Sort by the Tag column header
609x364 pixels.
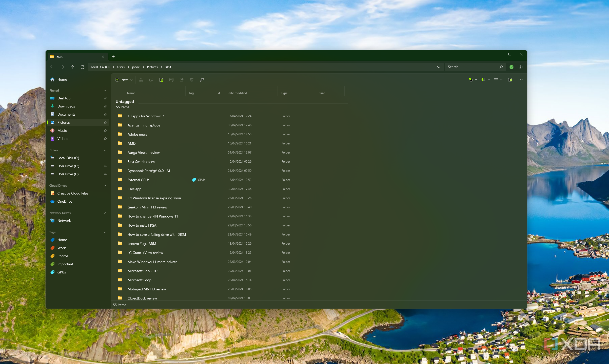(205, 93)
